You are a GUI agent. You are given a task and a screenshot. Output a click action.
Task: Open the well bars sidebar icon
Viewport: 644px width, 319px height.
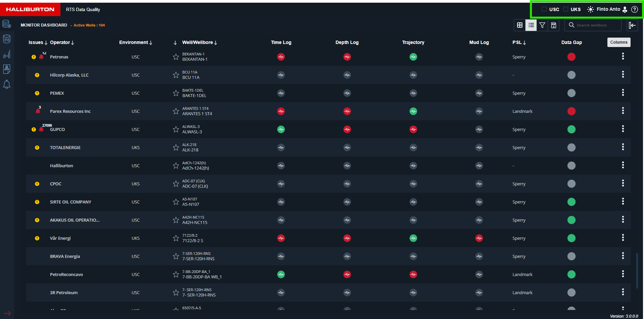[7, 54]
